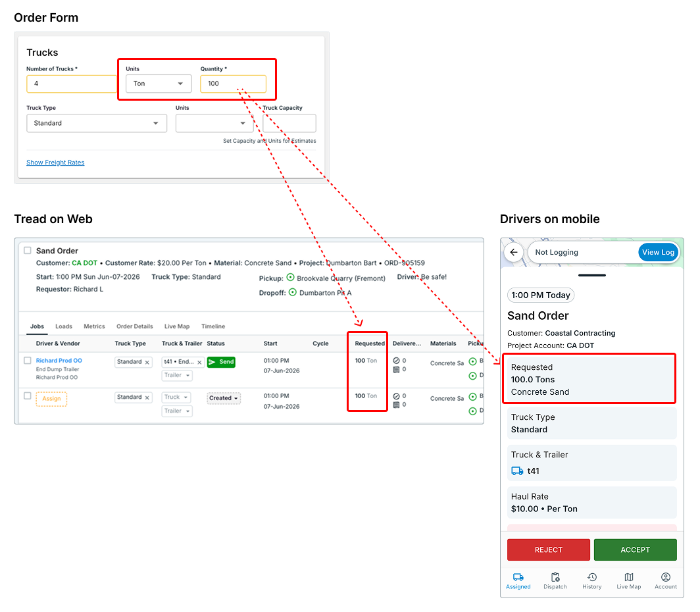Tap the 1:00 PM Today chip

coord(541,295)
